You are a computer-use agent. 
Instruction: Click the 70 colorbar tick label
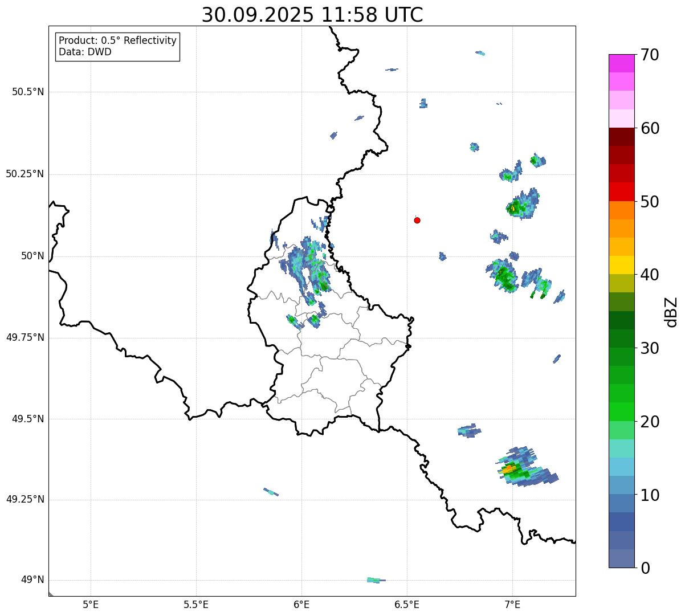(650, 55)
